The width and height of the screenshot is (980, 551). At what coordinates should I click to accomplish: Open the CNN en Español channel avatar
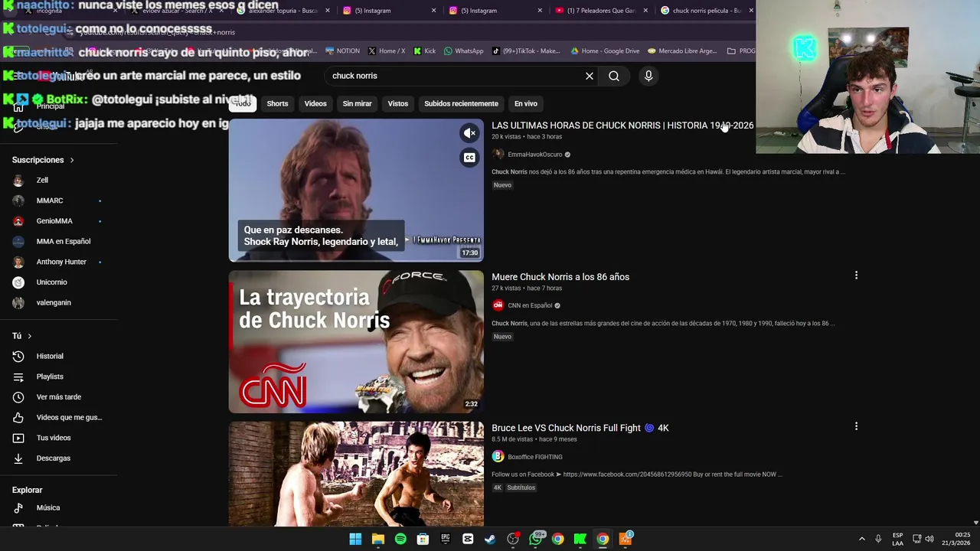click(498, 305)
